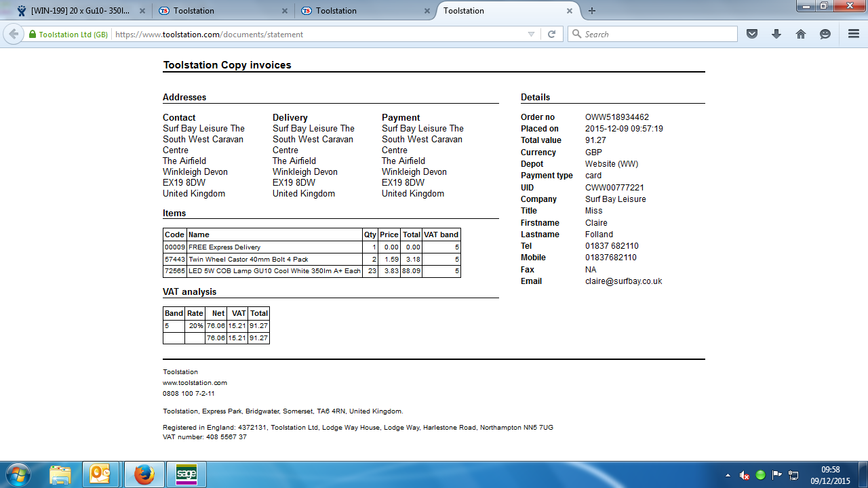The width and height of the screenshot is (868, 488).
Task: Select the Firefox taskbar button
Action: (144, 474)
